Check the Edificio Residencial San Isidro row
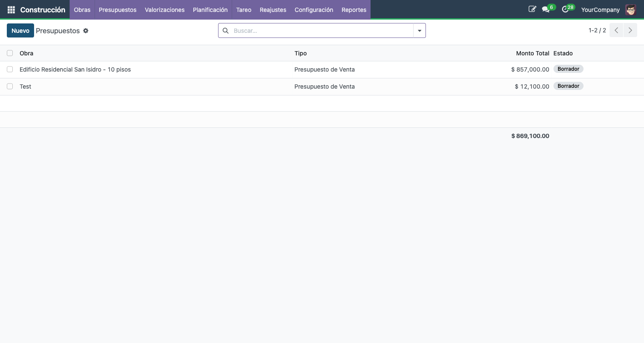 [x=10, y=69]
